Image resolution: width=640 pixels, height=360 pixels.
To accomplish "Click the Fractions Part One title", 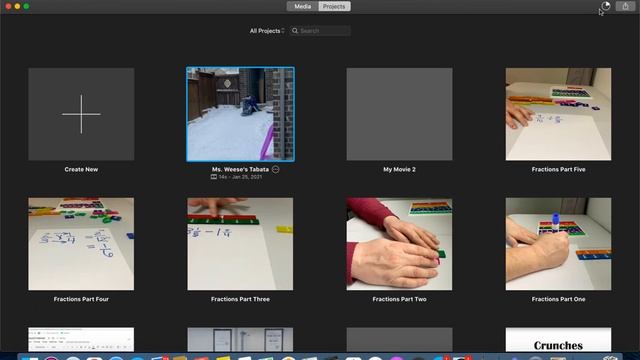I will [558, 299].
